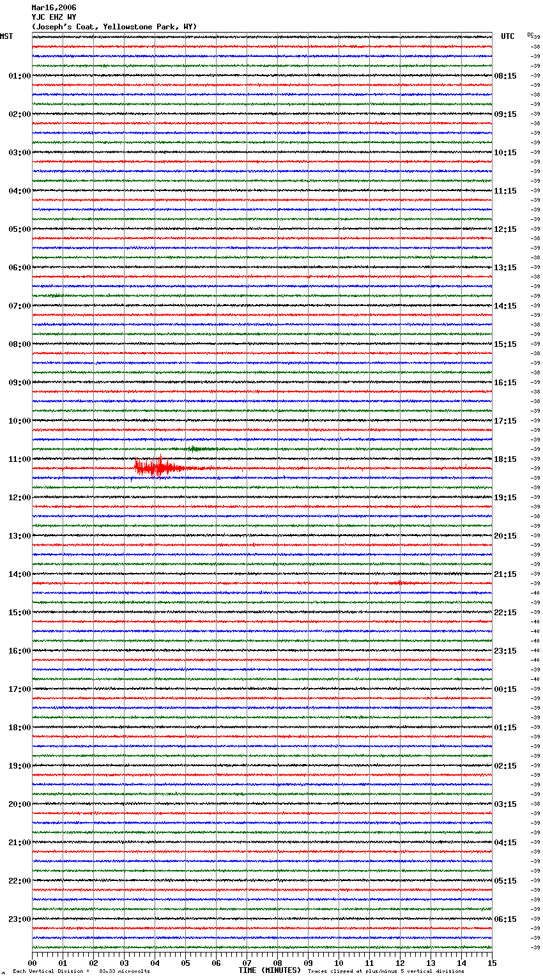
Task: Click minute tick label 00 on bottom axis
Action: point(33,963)
